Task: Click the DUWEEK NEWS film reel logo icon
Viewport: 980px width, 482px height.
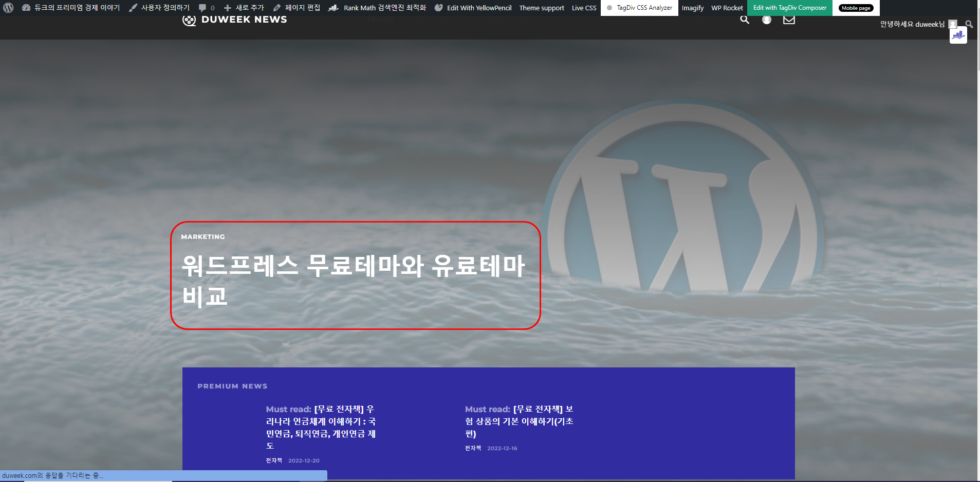Action: click(x=189, y=20)
